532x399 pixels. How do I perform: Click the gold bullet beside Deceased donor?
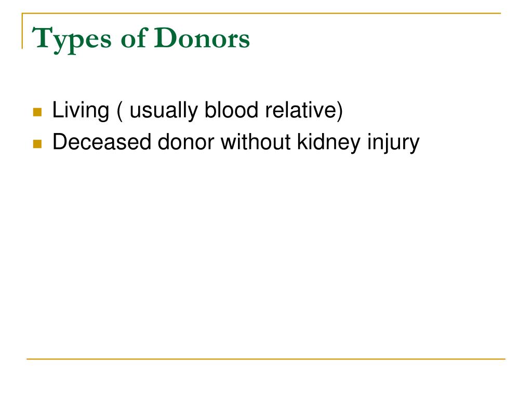coord(37,144)
